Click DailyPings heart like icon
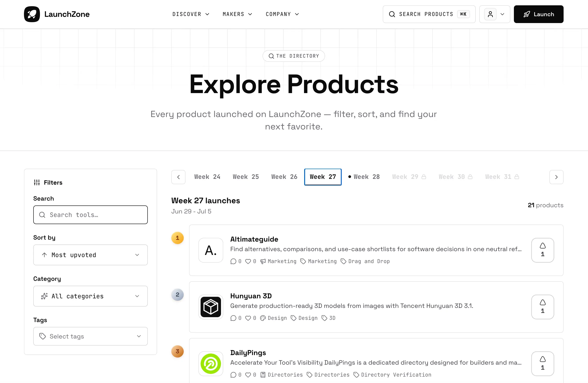Viewport: 588px width, 383px height. tap(248, 375)
